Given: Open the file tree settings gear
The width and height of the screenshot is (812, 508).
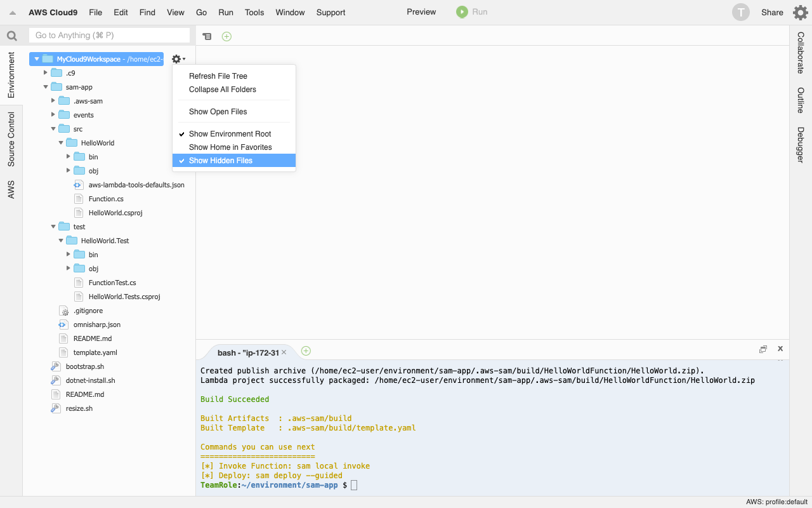Looking at the screenshot, I should pos(178,59).
